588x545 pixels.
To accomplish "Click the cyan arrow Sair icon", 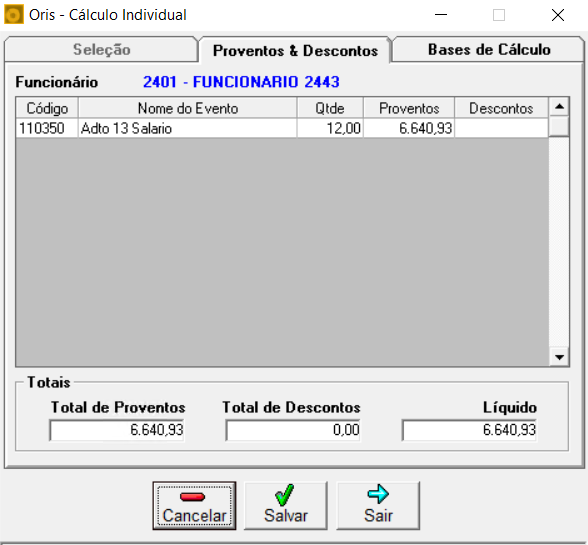I will point(378,494).
